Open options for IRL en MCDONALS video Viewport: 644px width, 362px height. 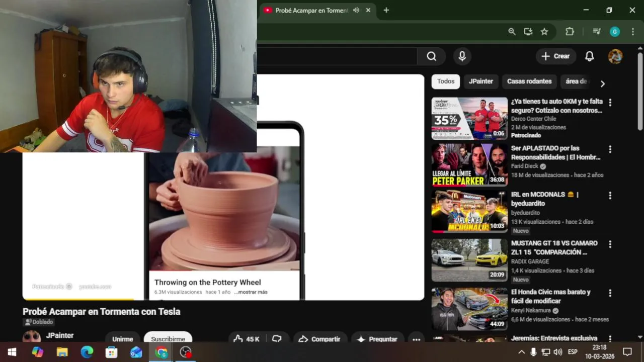coord(610,196)
